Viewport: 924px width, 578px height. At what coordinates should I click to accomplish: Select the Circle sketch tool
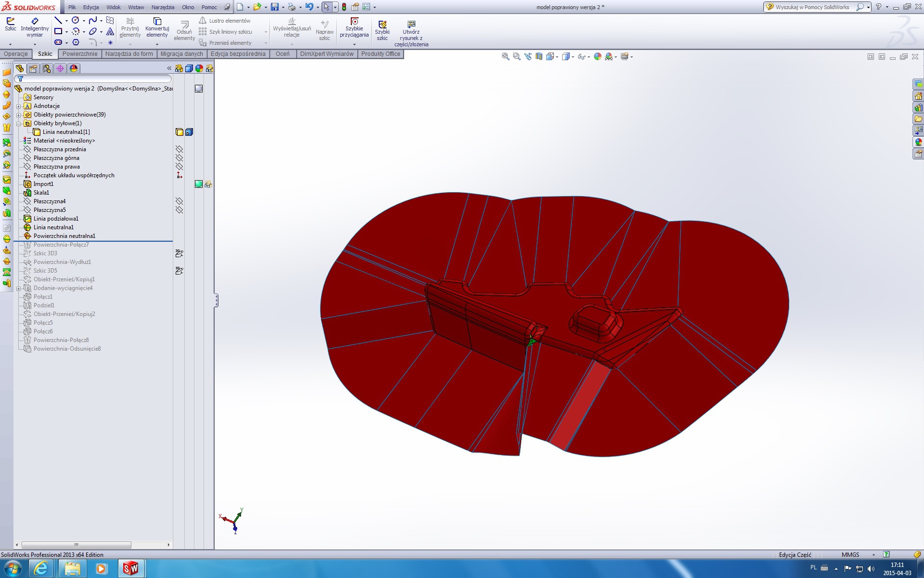click(76, 20)
